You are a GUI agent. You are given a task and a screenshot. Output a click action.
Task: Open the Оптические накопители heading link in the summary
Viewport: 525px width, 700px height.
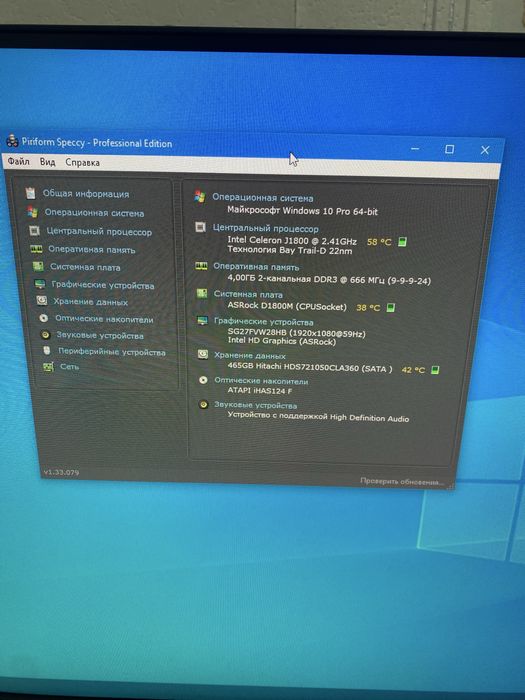(261, 381)
